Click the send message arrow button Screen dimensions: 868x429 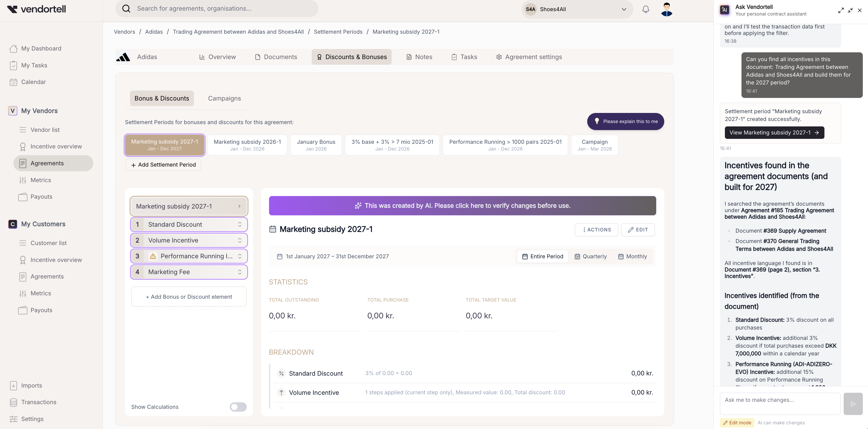(853, 404)
